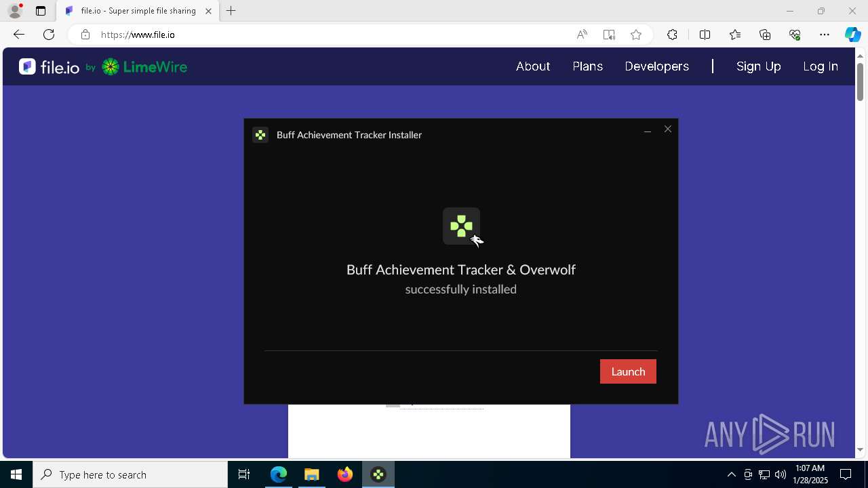Refresh the page in Edge

[x=49, y=35]
